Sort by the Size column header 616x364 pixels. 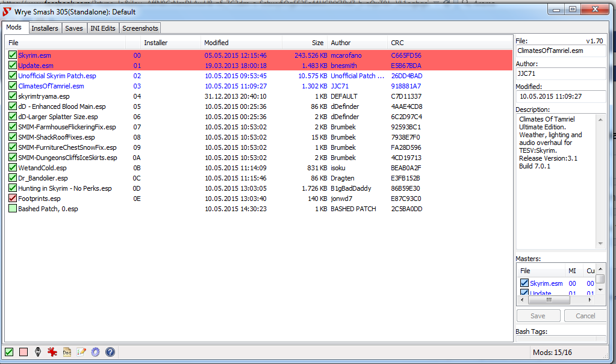[x=305, y=43]
